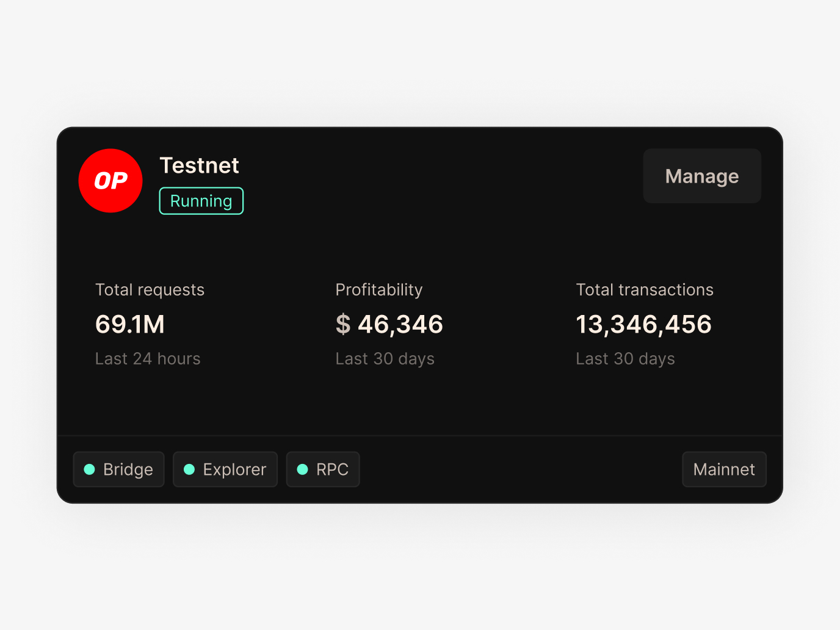Click the Testnet title text
840x630 pixels.
pyautogui.click(x=199, y=165)
